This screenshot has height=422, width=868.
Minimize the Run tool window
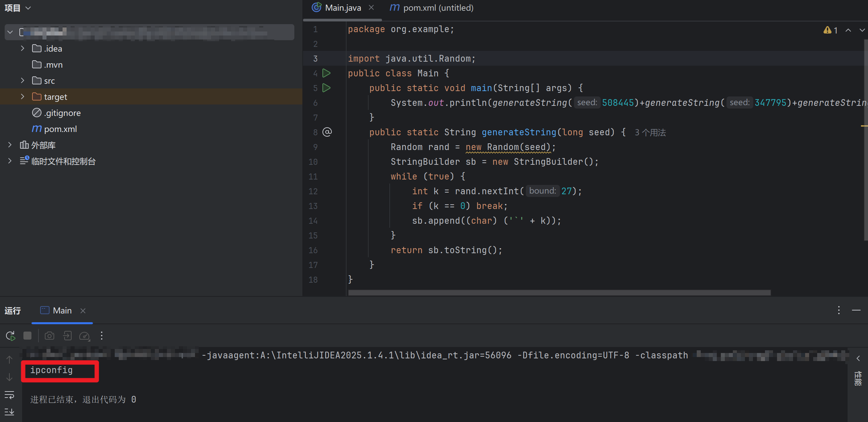pyautogui.click(x=856, y=310)
